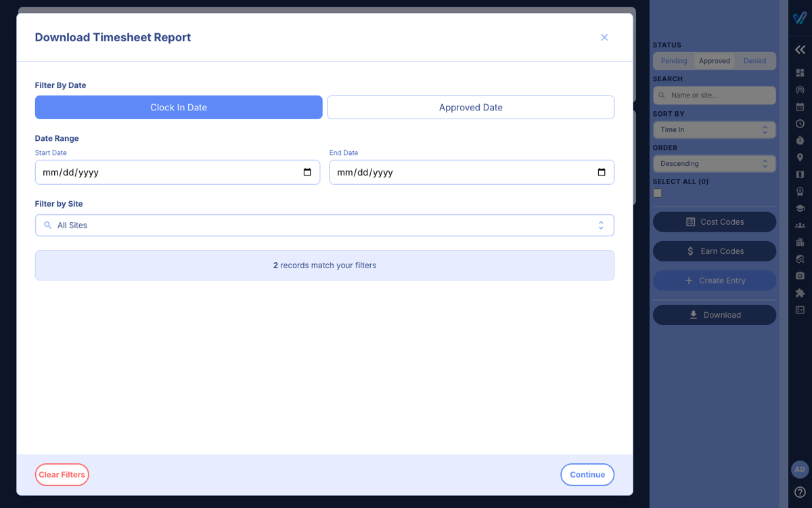The image size is (812, 508).
Task: Switch status to Pending
Action: pyautogui.click(x=674, y=61)
